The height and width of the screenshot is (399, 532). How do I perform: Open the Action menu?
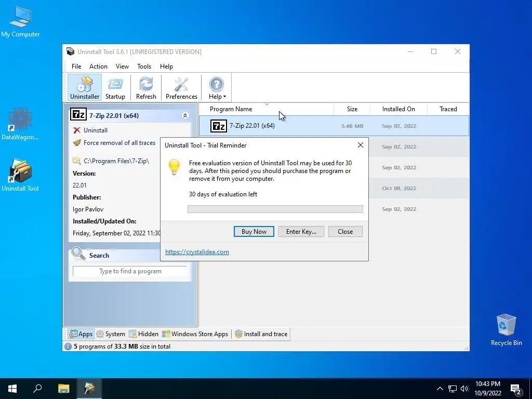pos(98,66)
